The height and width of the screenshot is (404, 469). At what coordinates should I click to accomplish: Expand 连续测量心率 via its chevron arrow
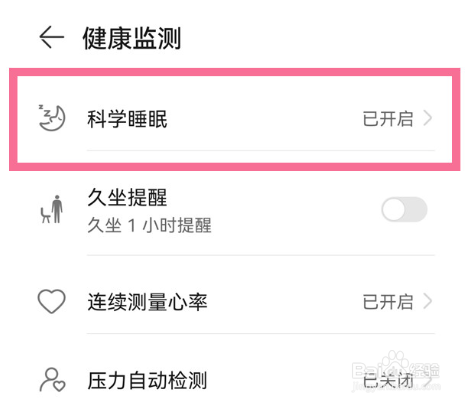(x=428, y=301)
